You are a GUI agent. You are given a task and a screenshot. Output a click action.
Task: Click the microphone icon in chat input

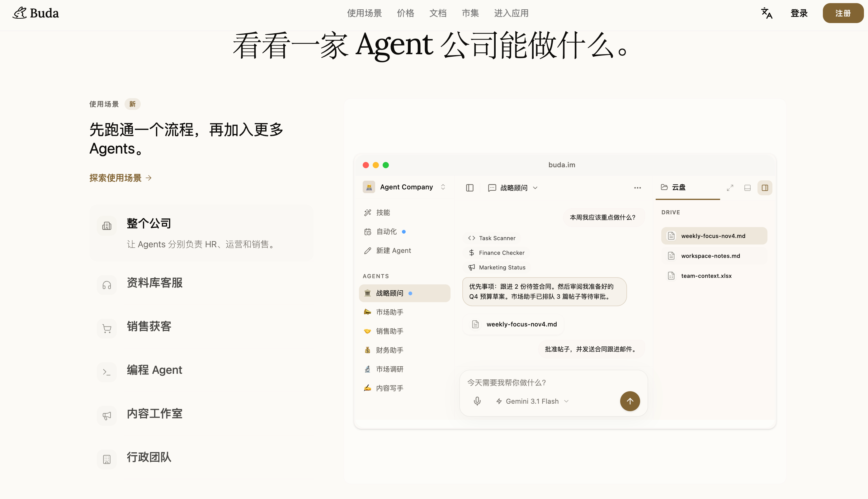click(x=477, y=401)
